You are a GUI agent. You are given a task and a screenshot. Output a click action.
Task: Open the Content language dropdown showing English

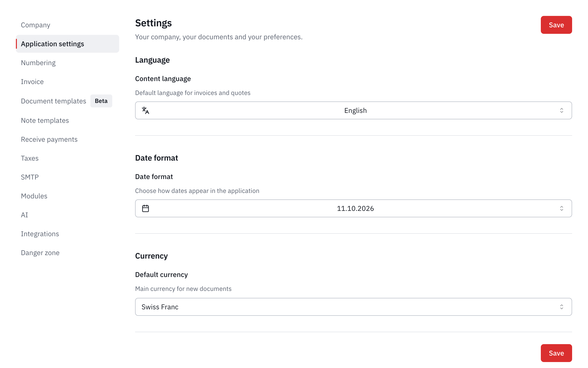[x=353, y=110]
